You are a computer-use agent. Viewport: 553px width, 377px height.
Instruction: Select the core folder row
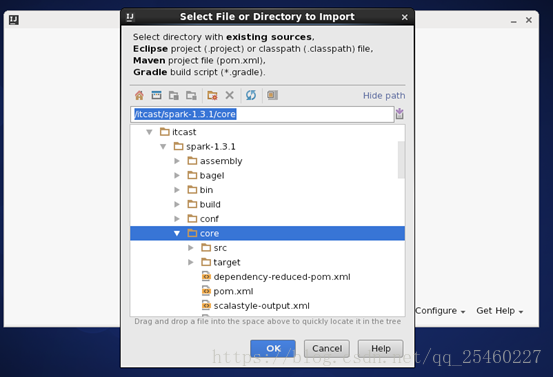pyautogui.click(x=267, y=233)
